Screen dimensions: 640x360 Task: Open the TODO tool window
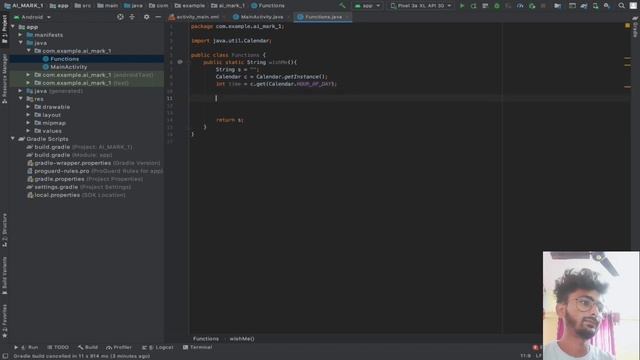[58, 347]
